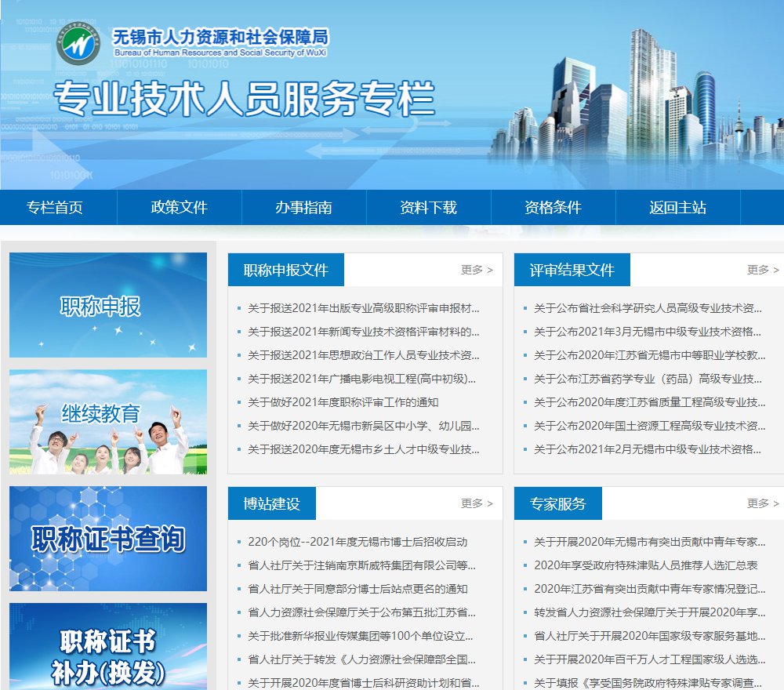784x690 pixels.
Task: Click the Wuxi HR bureau logo icon
Action: point(78,43)
